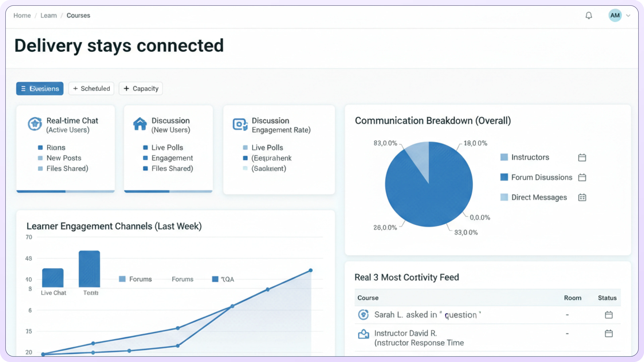Click the notification bell icon
This screenshot has width=644, height=362.
tap(589, 15)
